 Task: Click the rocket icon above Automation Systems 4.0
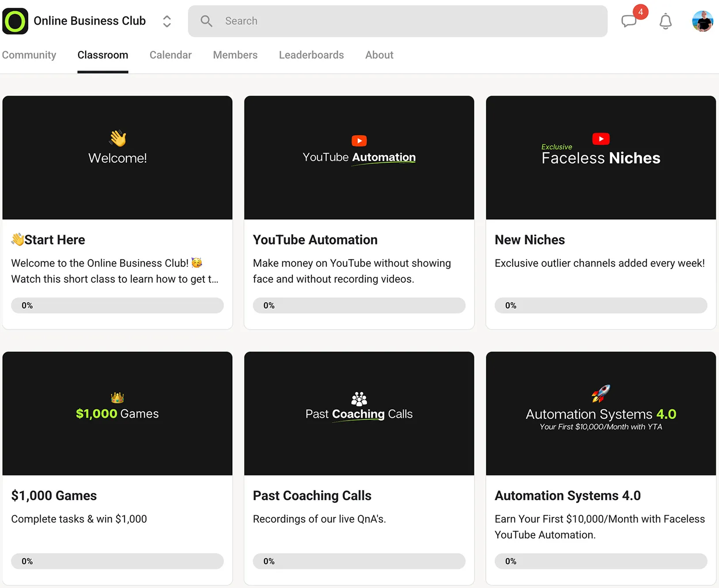pyautogui.click(x=601, y=393)
